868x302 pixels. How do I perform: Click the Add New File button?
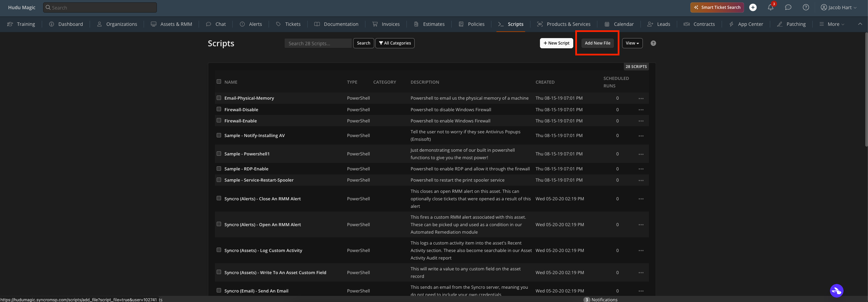pos(597,43)
